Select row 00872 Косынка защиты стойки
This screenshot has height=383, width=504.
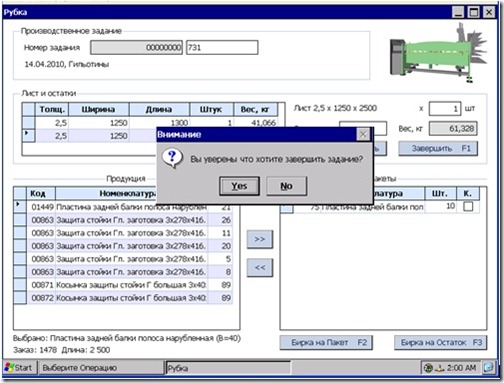(123, 298)
